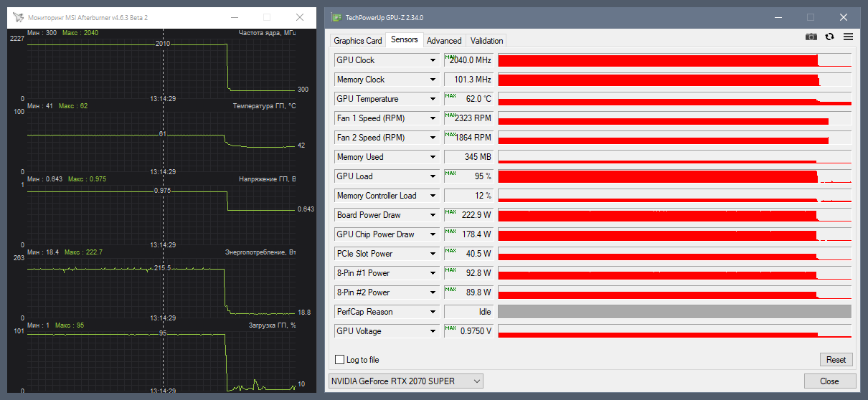
Task: Open PCIe Slot Power dropdown
Action: pyautogui.click(x=433, y=254)
